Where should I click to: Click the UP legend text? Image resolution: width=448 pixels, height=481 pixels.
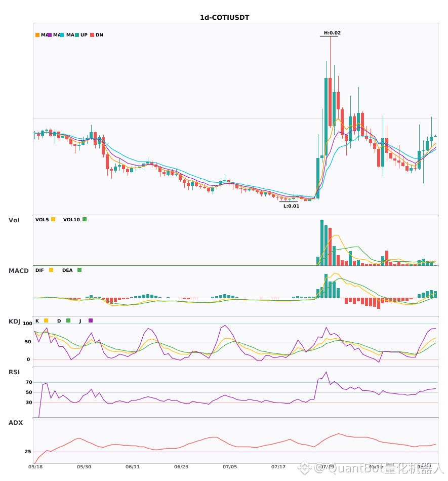pyautogui.click(x=84, y=35)
